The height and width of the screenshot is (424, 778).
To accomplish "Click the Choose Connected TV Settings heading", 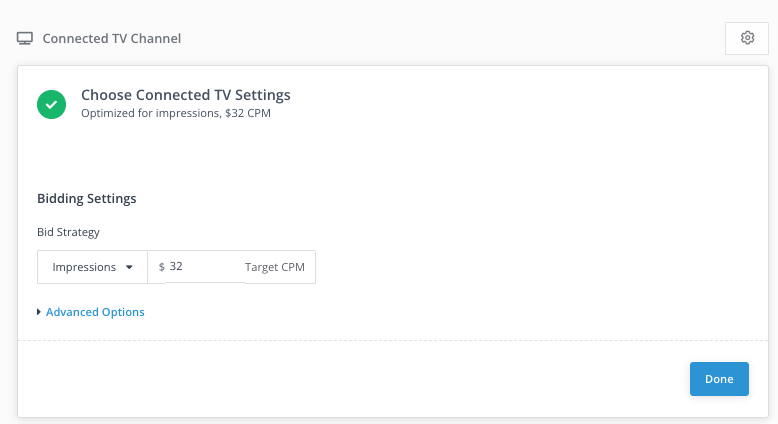I will [185, 95].
